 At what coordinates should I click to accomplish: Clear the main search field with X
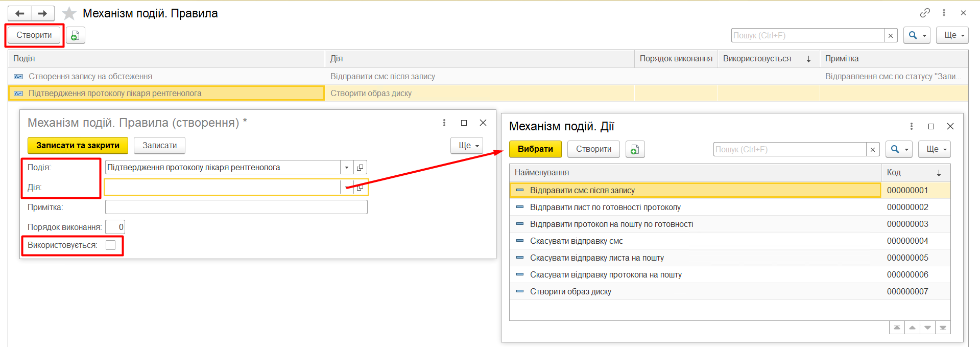click(x=891, y=35)
